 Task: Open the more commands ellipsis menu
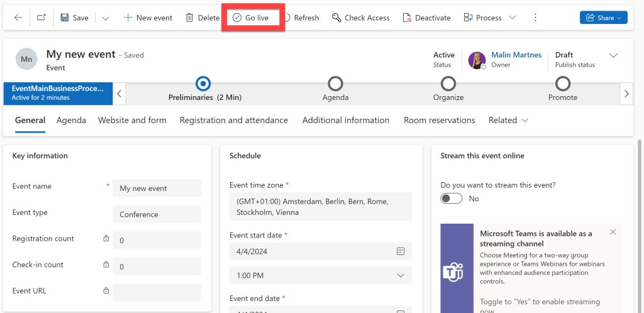(x=535, y=18)
